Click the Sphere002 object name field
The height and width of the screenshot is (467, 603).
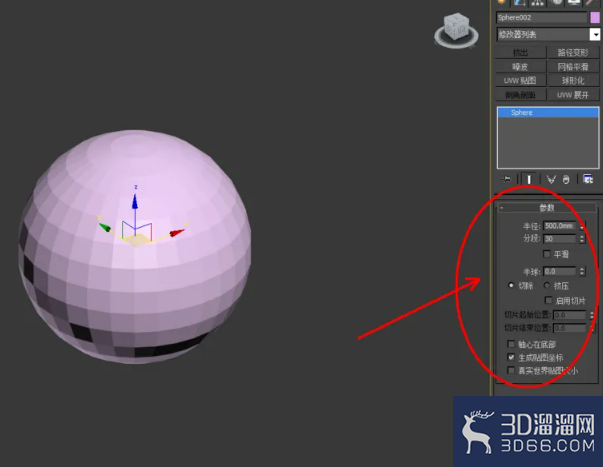541,17
